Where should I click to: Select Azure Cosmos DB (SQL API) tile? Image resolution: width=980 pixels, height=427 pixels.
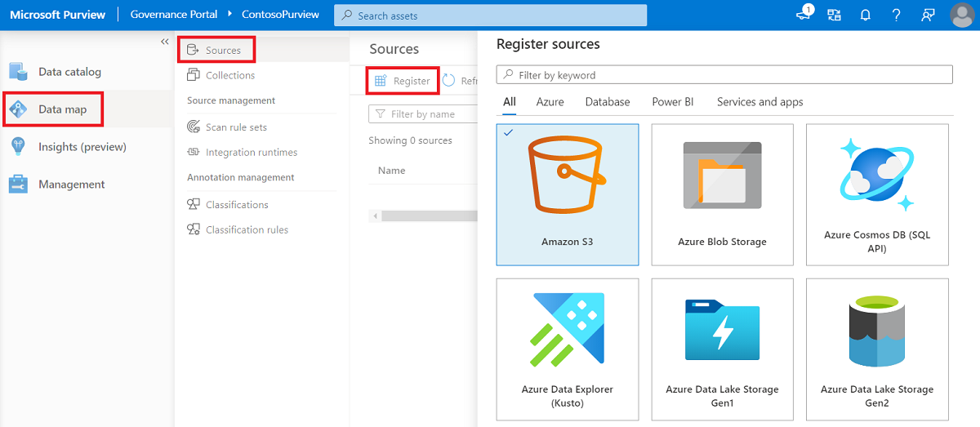click(878, 194)
